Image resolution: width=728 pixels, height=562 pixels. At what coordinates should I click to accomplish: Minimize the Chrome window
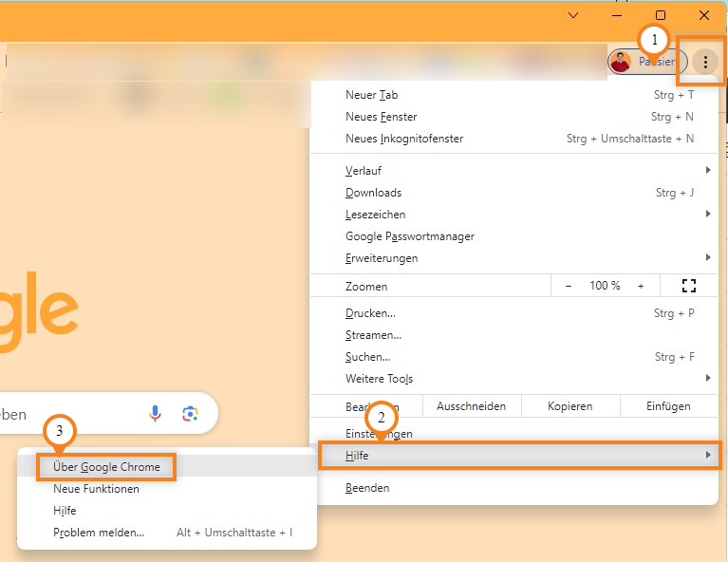point(617,15)
